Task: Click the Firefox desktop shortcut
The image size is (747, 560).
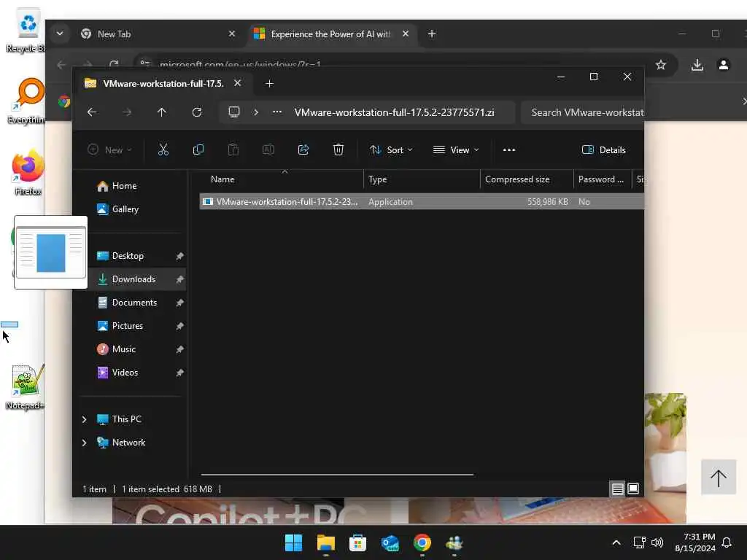Action: click(x=28, y=174)
